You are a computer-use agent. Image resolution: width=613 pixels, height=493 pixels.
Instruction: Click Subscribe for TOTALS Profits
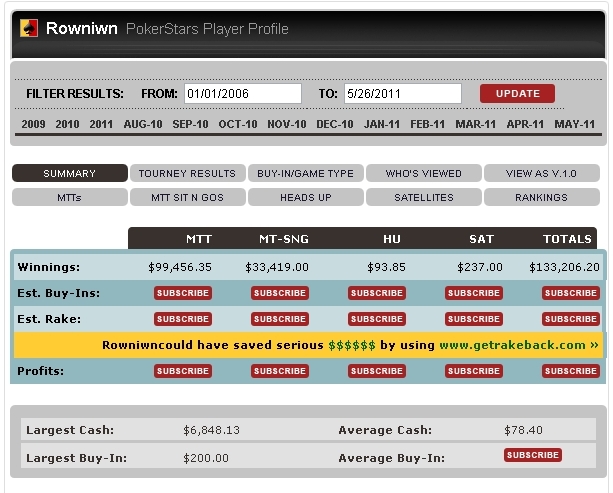click(x=571, y=371)
